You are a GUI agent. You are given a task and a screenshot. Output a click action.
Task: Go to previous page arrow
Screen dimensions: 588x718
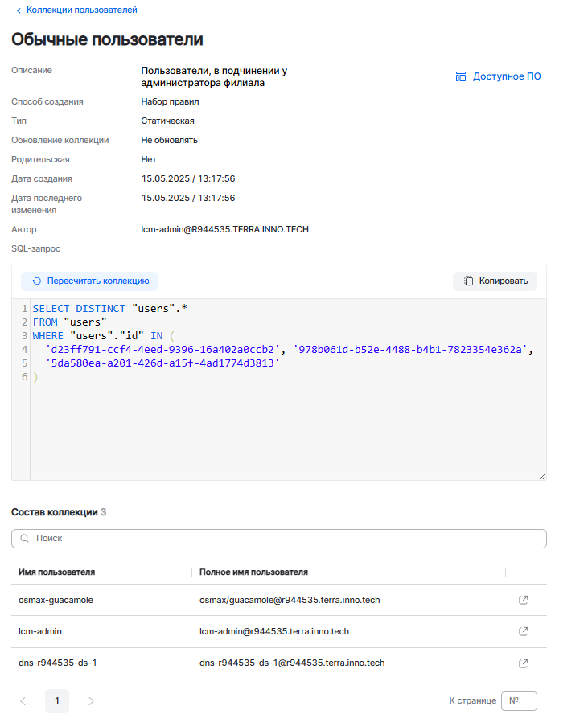pos(23,701)
